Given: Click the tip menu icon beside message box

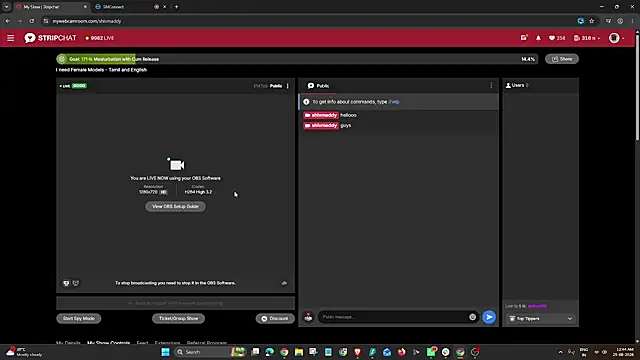Looking at the screenshot, I should pos(308,317).
